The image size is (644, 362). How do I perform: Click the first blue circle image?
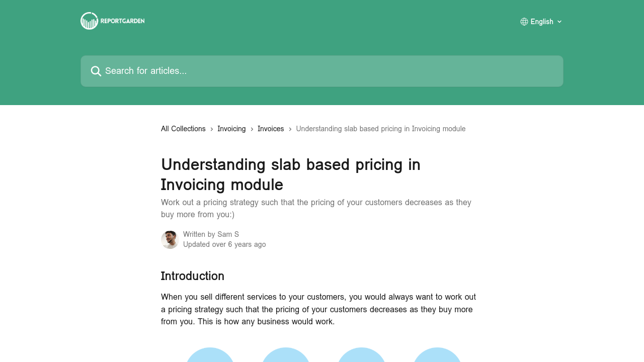click(210, 355)
